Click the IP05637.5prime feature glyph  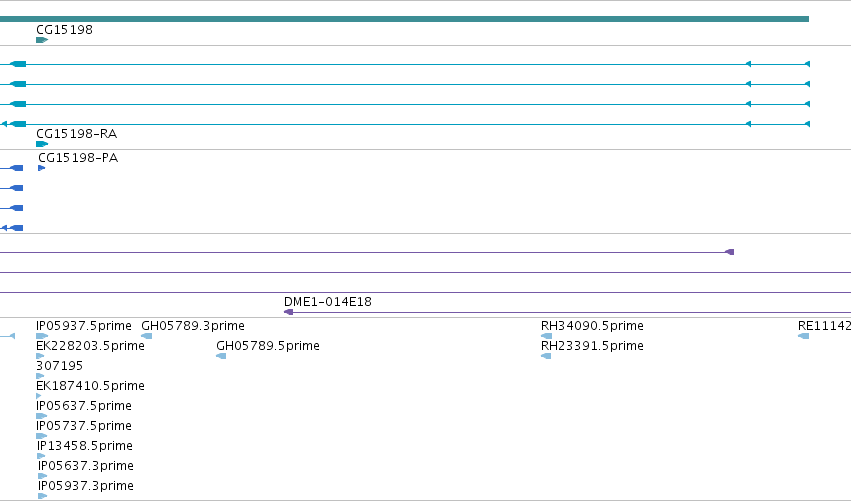coord(41,416)
